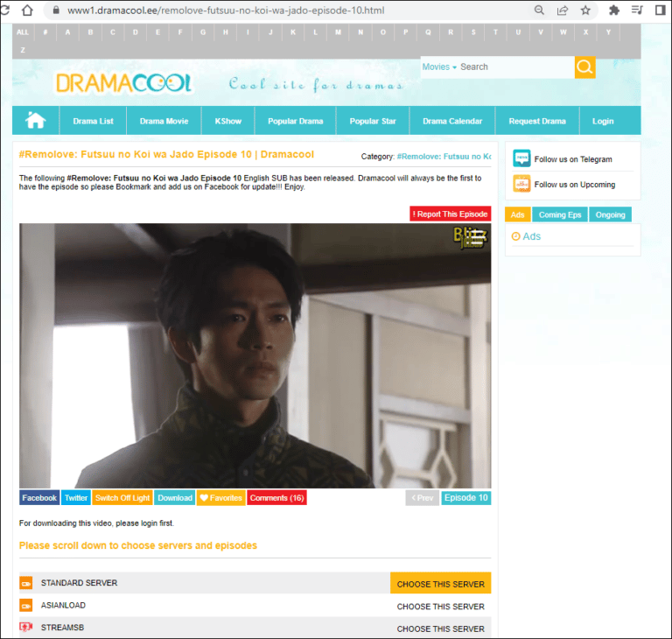This screenshot has width=672, height=639.
Task: Open Popular Star menu item
Action: tap(373, 121)
